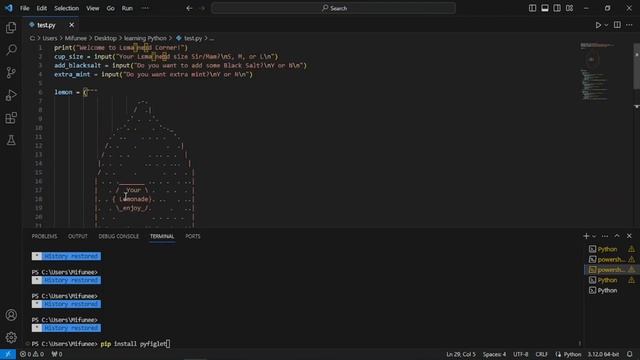Select the first powershell terminal in list
This screenshot has width=640, height=360.
[x=611, y=259]
